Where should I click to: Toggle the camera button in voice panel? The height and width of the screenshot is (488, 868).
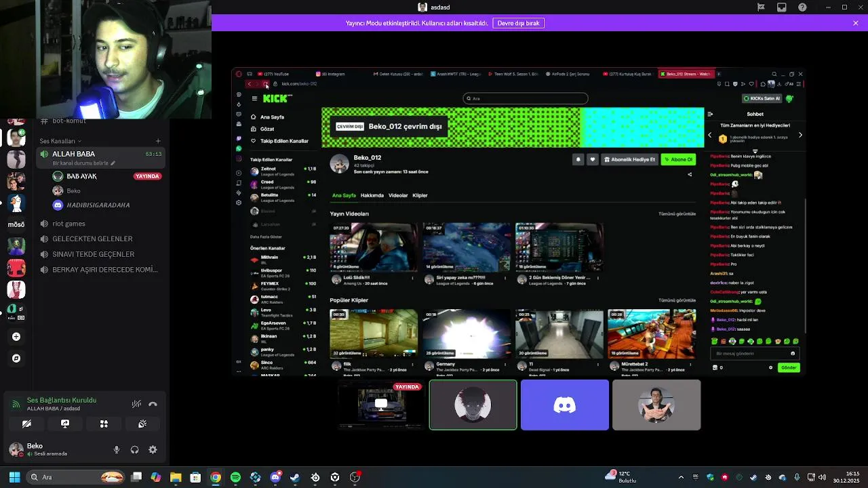(26, 424)
